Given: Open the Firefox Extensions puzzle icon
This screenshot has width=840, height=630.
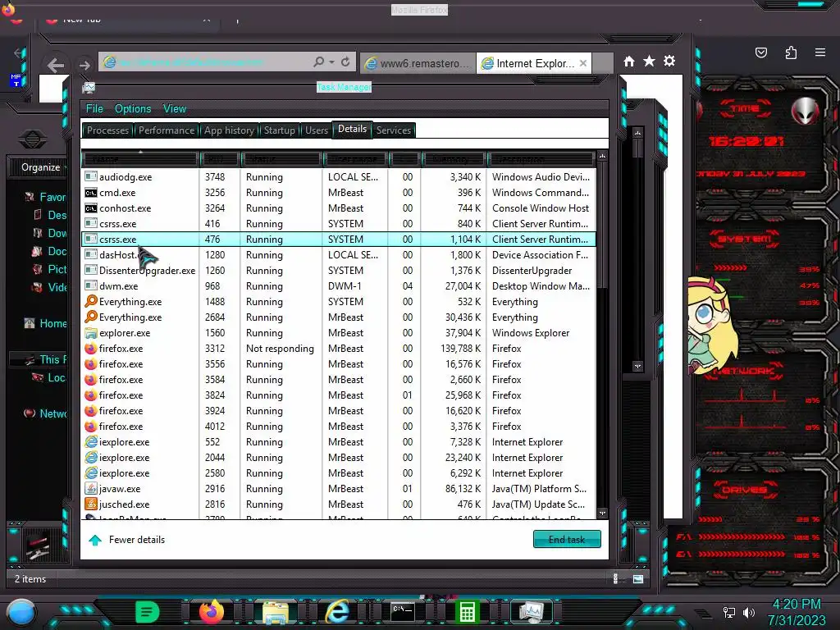Looking at the screenshot, I should pos(791,52).
